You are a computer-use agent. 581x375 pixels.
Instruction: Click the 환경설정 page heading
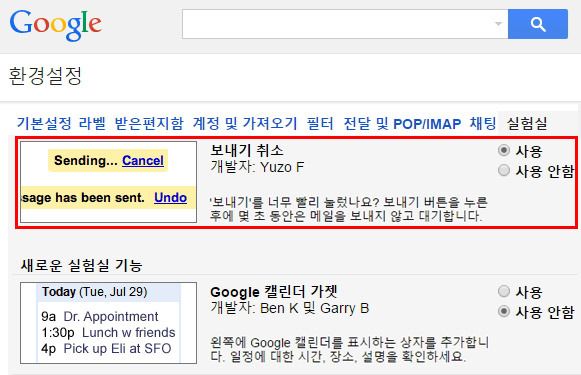pos(45,76)
